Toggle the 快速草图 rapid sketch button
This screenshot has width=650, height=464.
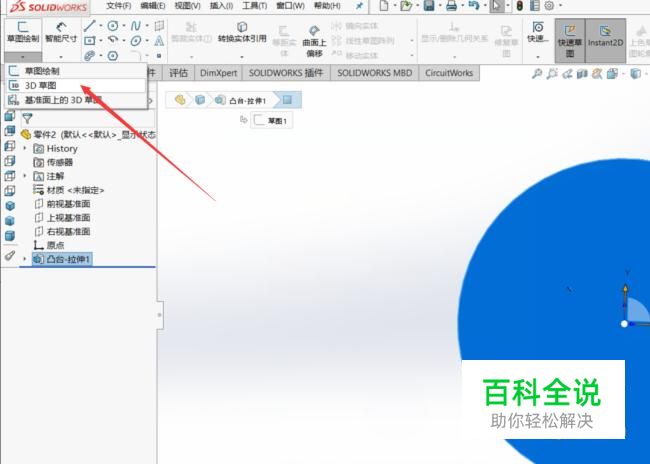570,40
